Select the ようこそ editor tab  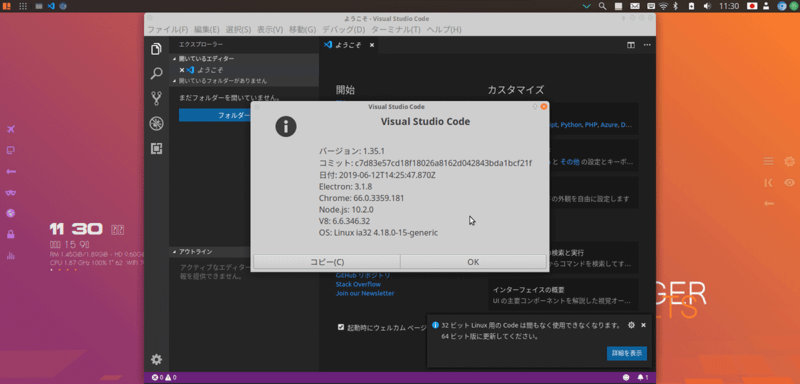pyautogui.click(x=348, y=45)
